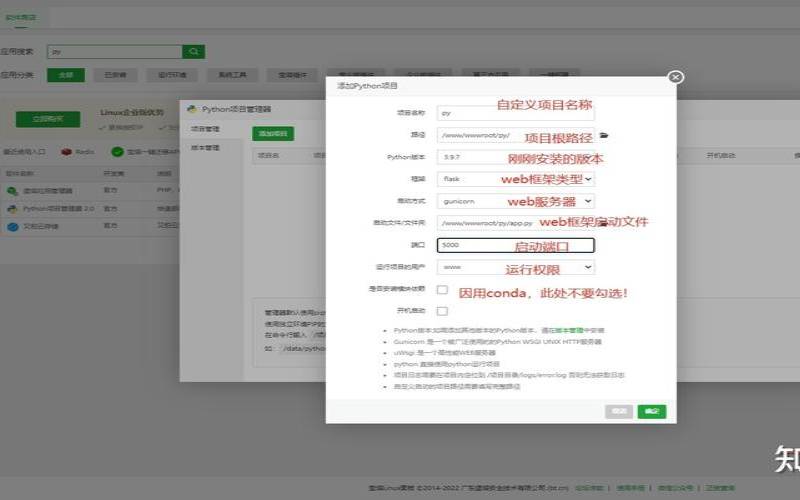Image resolution: width=800 pixels, height=500 pixels.
Task: Open 版本管理 tab in Python manager sidebar
Action: (x=206, y=147)
